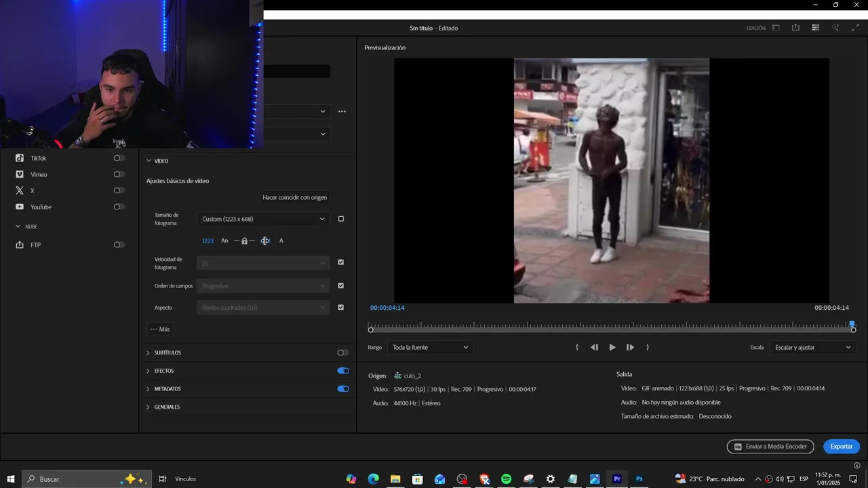Open the three-dot preset options menu
Image resolution: width=868 pixels, height=488 pixels.
[x=342, y=111]
